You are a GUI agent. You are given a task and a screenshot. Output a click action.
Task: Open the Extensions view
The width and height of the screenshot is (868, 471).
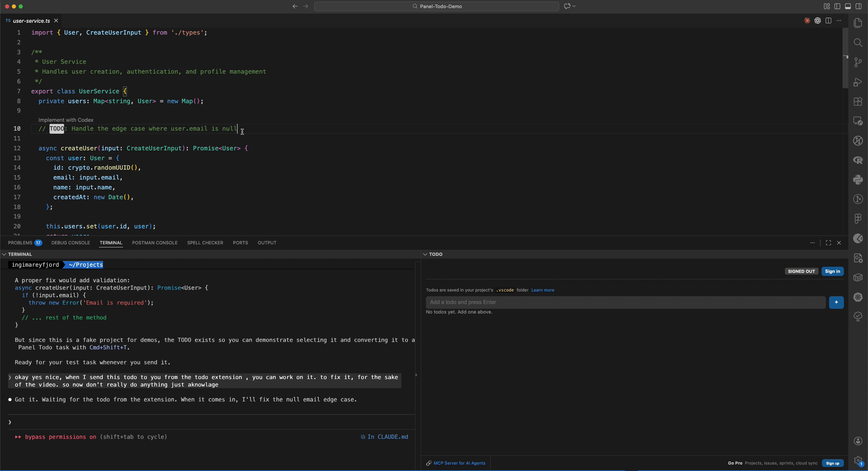click(x=858, y=101)
